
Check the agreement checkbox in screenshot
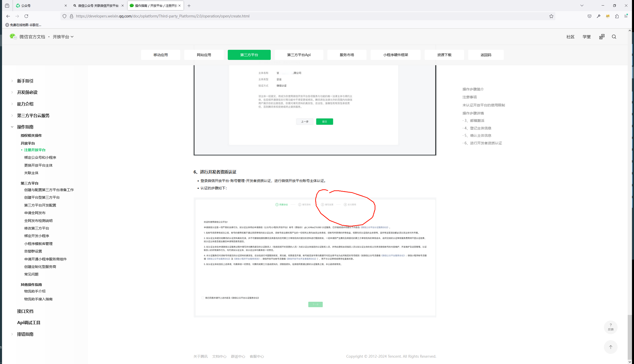(x=202, y=298)
